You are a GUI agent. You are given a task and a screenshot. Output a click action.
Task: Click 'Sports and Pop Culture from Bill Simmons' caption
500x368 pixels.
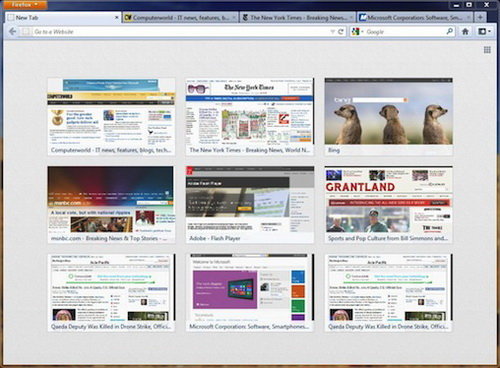388,238
